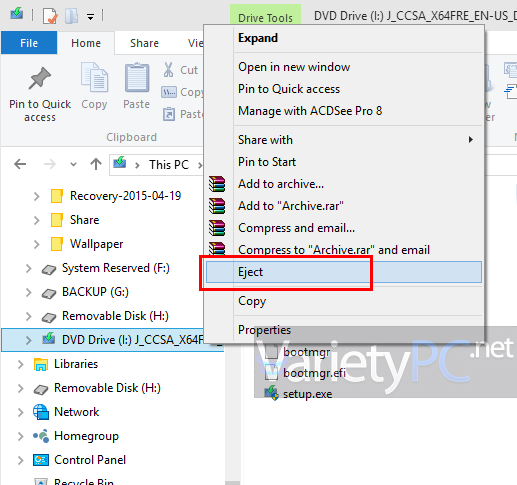Open Properties from the context menu
This screenshot has height=485, width=517.
coord(344,330)
